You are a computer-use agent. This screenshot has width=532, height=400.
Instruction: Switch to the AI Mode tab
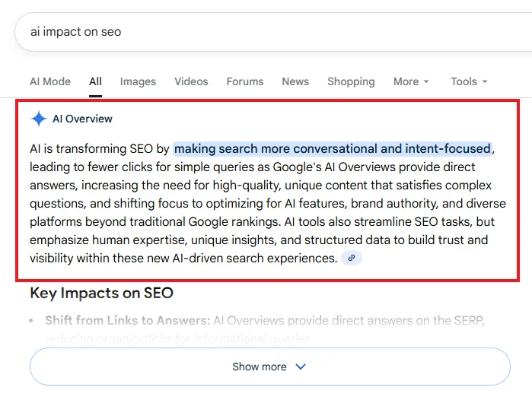click(x=50, y=81)
